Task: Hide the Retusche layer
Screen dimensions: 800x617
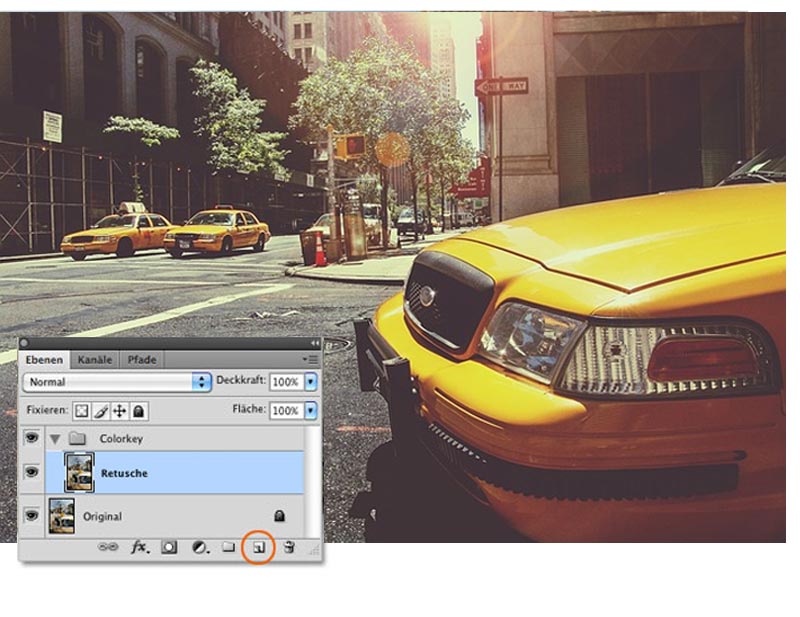Action: [32, 473]
